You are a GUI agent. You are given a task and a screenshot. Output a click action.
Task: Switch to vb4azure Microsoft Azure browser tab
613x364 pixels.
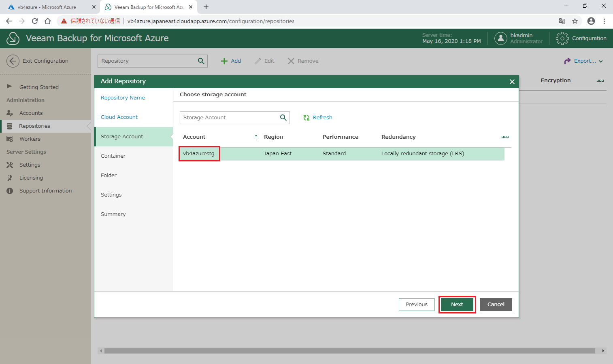(x=47, y=7)
